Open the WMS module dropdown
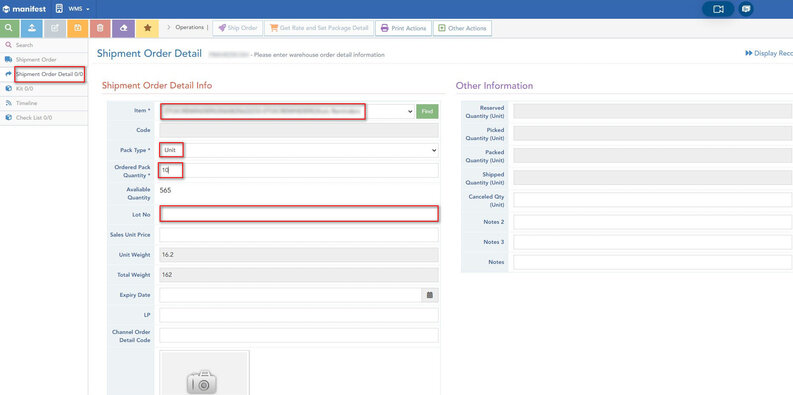The width and height of the screenshot is (793, 395). 75,9
